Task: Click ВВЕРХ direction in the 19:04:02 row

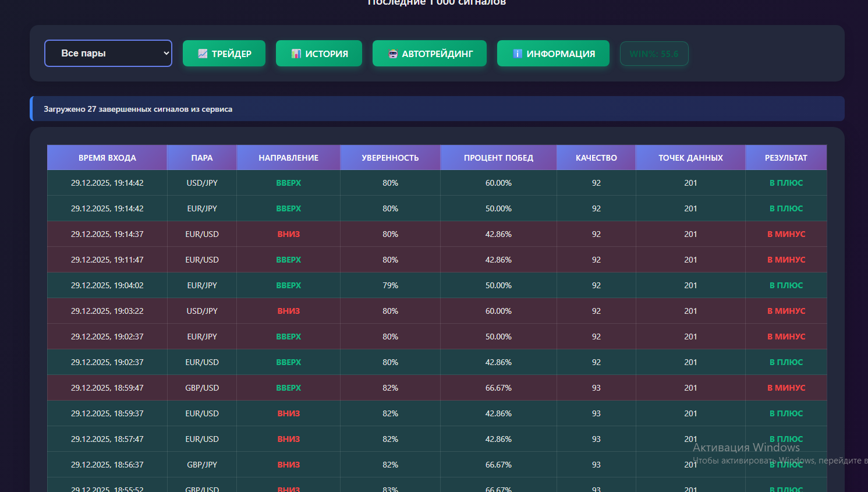Action: tap(289, 285)
